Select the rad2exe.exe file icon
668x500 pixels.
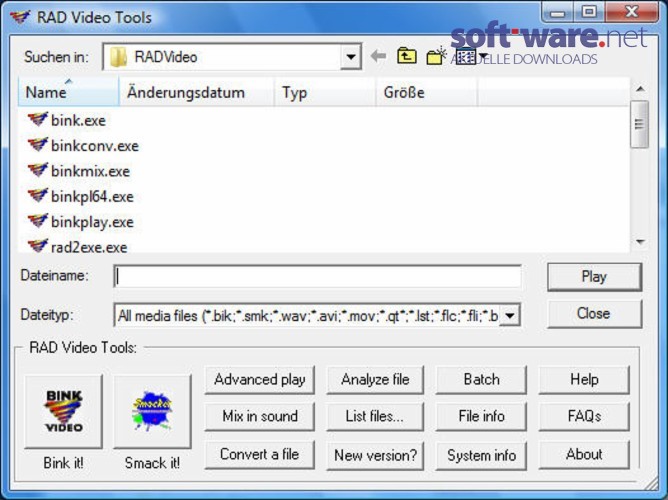click(x=38, y=246)
